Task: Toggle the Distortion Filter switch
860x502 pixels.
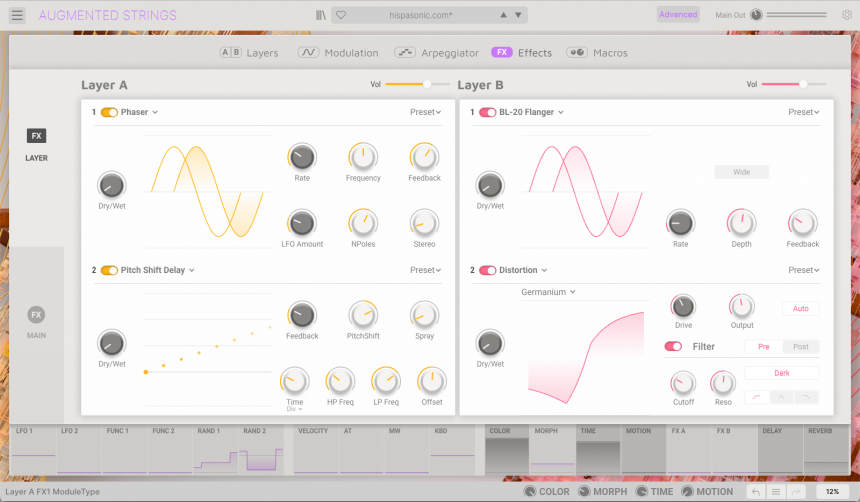Action: (673, 346)
